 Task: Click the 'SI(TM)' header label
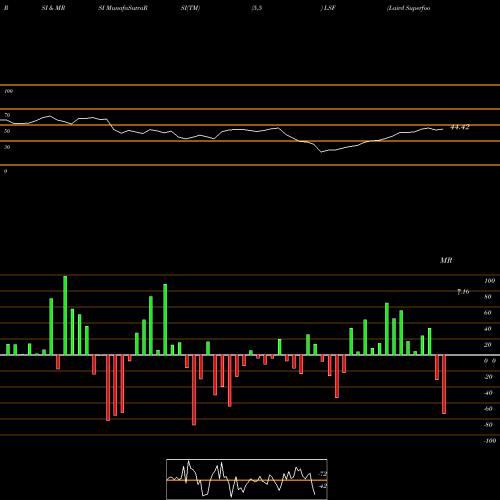point(190,8)
